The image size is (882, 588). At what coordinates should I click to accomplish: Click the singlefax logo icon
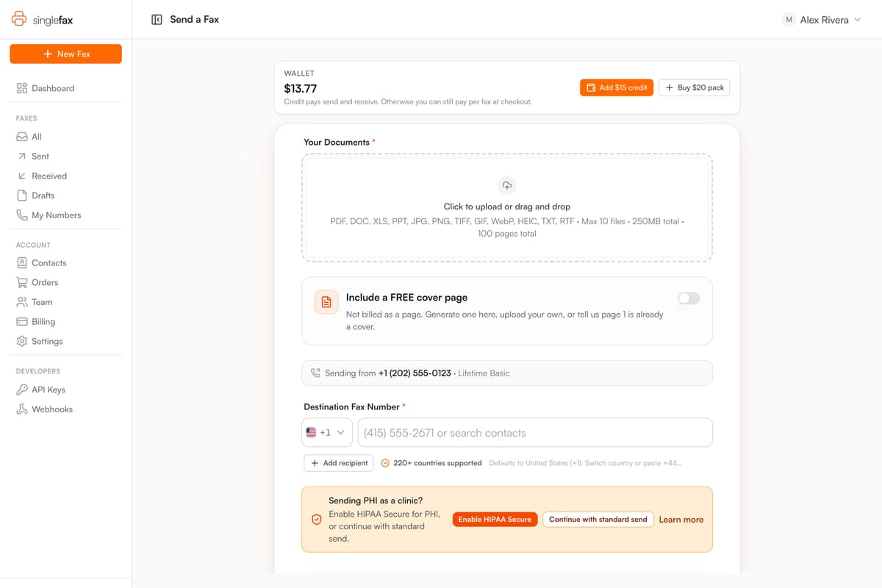coord(19,19)
